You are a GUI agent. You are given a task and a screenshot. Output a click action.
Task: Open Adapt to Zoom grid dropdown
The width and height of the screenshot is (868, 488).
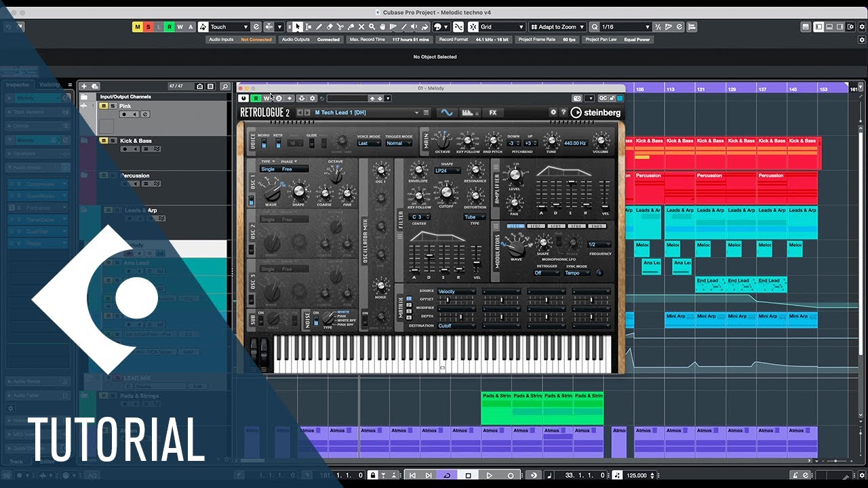click(x=557, y=27)
